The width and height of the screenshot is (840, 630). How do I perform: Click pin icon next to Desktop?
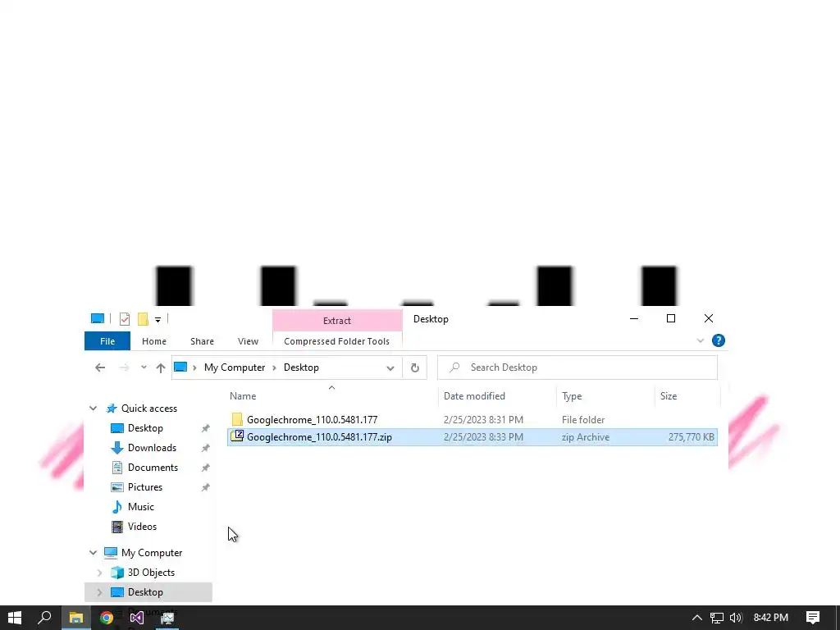[x=205, y=428]
